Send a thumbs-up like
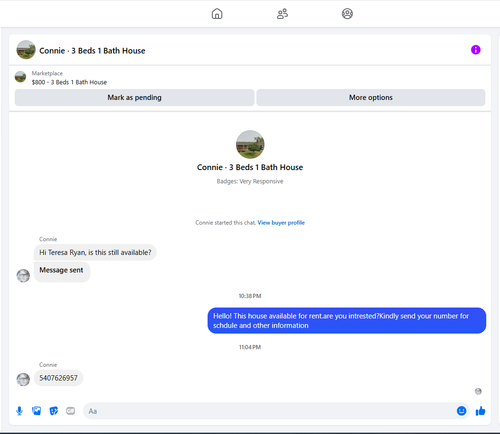The image size is (500, 434). pyautogui.click(x=480, y=411)
